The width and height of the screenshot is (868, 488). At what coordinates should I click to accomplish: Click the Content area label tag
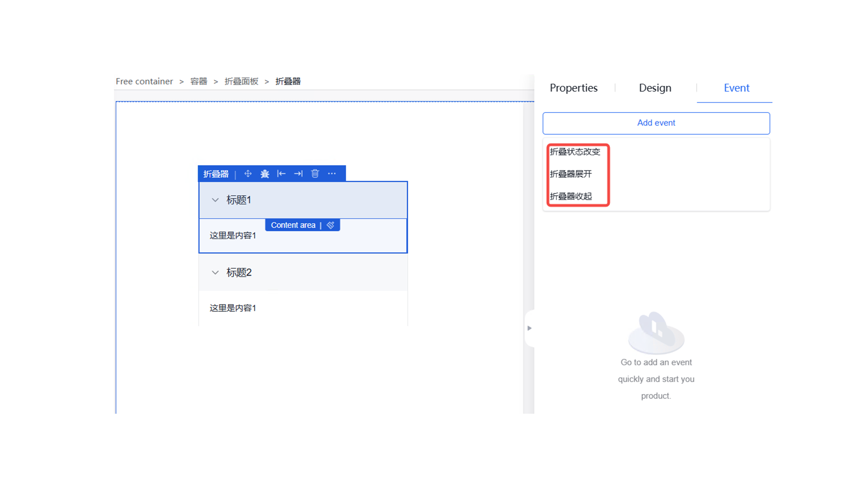[293, 225]
